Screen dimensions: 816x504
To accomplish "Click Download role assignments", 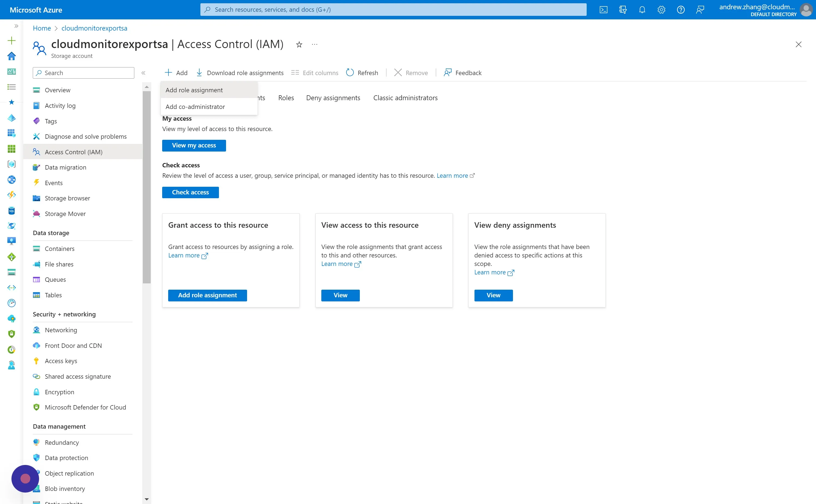I will [240, 73].
